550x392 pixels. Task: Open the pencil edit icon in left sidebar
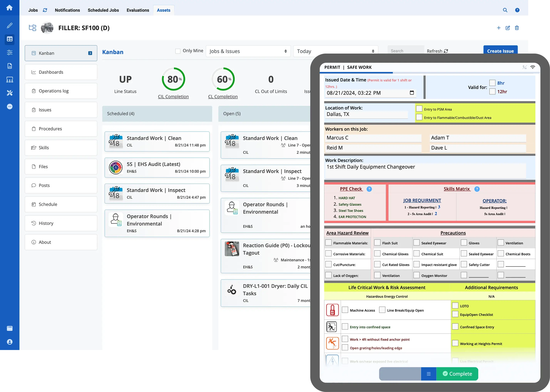(x=10, y=25)
